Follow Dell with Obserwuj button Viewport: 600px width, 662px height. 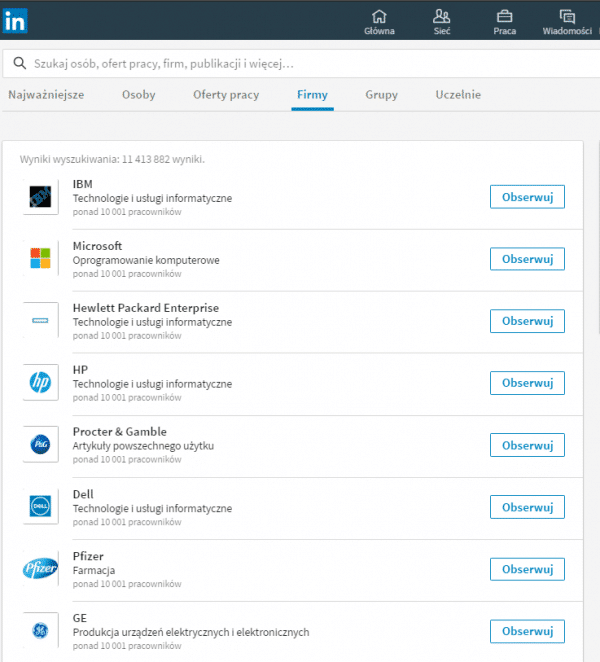pyautogui.click(x=527, y=507)
